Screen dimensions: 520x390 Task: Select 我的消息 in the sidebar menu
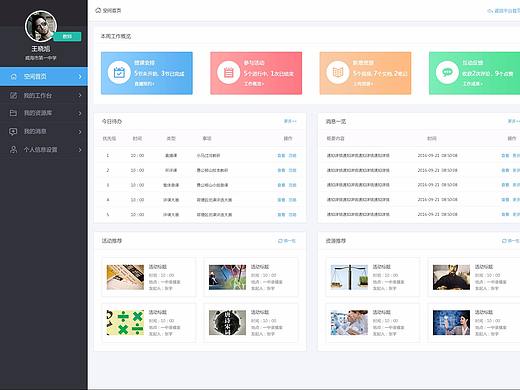coord(44,132)
